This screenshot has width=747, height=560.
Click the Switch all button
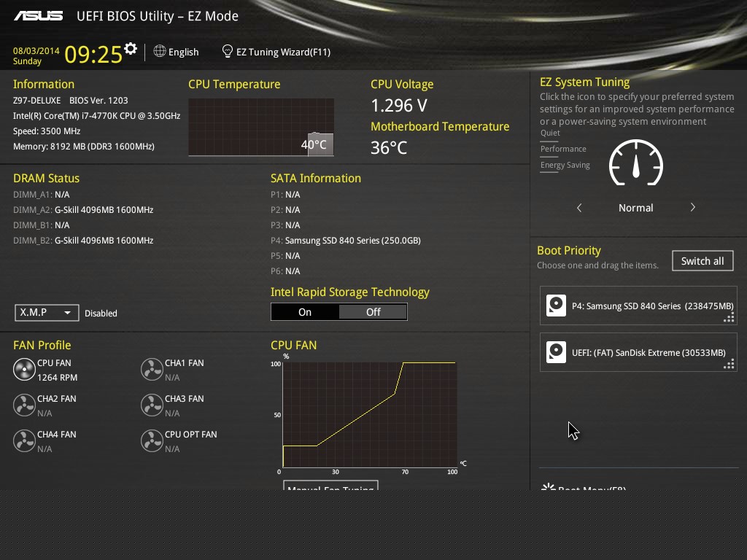pyautogui.click(x=703, y=261)
